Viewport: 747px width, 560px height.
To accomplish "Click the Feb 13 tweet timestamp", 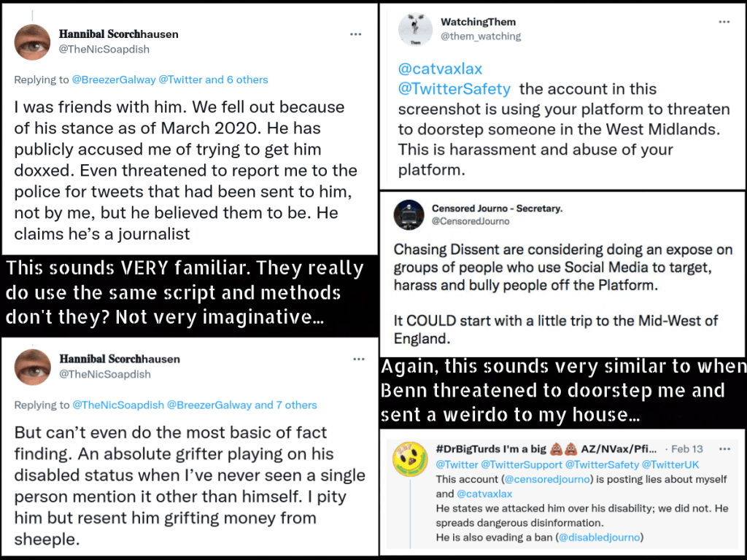I will (686, 449).
